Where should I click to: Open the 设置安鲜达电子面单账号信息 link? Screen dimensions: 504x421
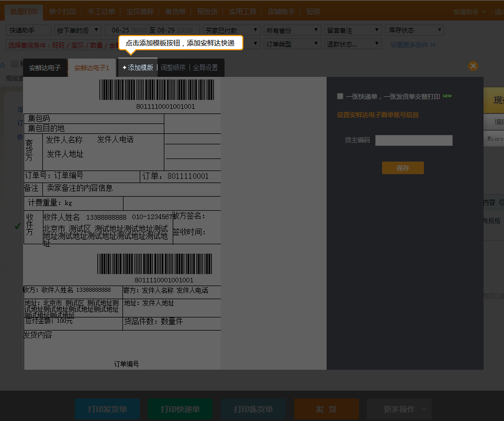click(378, 115)
